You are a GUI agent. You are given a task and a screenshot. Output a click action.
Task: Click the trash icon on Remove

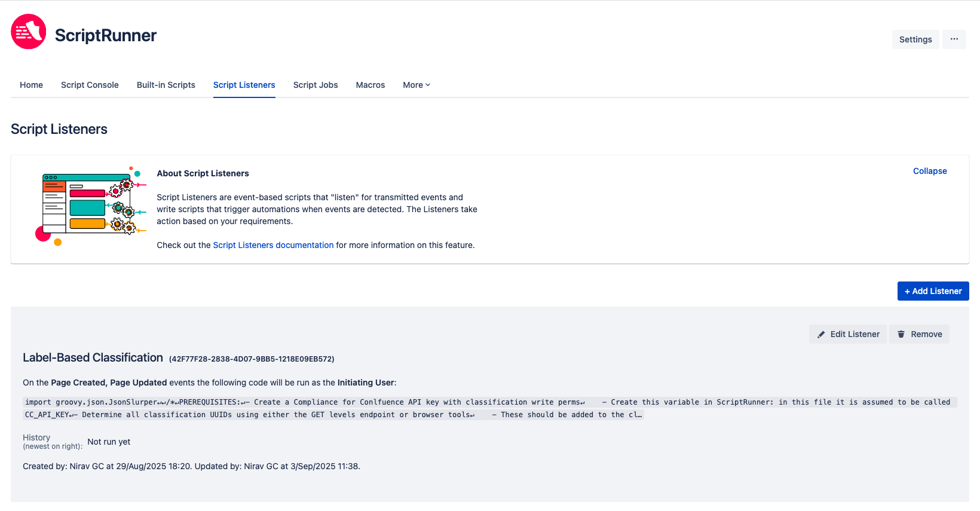coord(901,335)
